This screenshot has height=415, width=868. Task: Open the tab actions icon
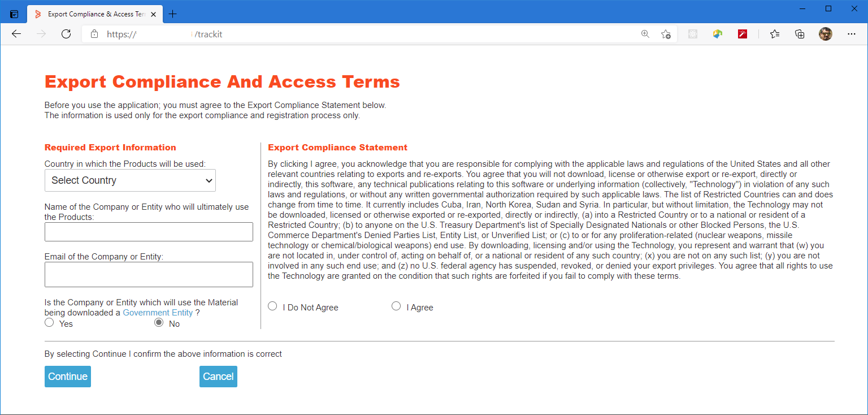(14, 14)
